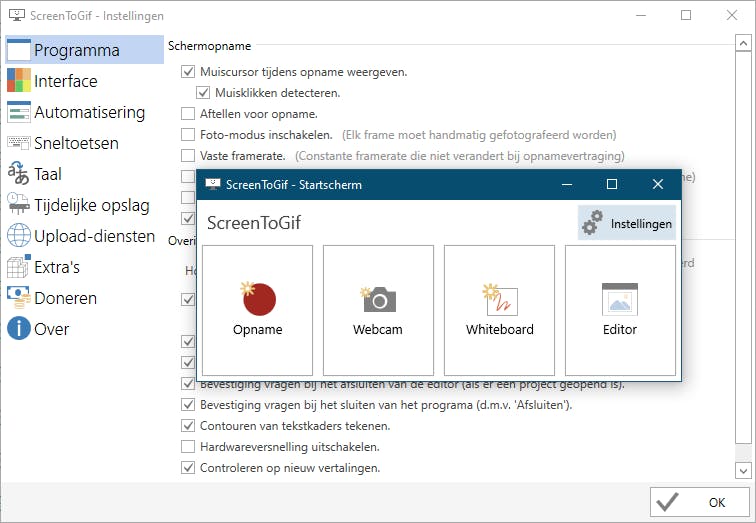
Task: Open the Editor from Startscherm
Action: coord(621,310)
